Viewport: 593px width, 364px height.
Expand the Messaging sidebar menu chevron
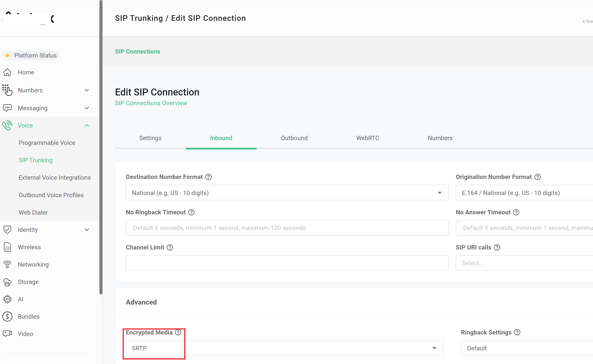pos(87,108)
